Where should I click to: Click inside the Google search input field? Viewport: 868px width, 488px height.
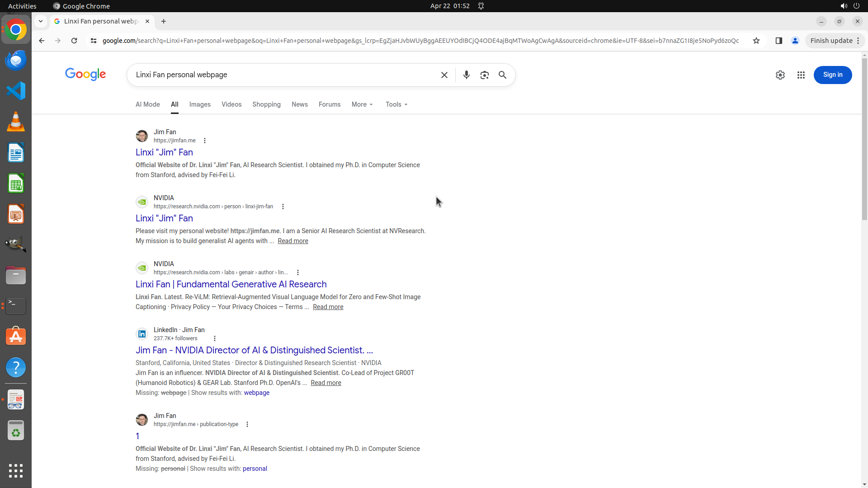(x=280, y=75)
